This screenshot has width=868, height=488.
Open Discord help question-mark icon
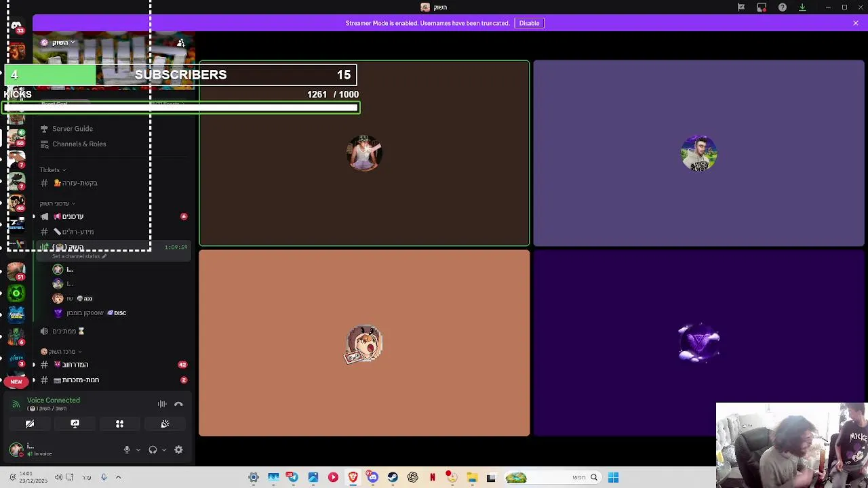click(x=783, y=7)
